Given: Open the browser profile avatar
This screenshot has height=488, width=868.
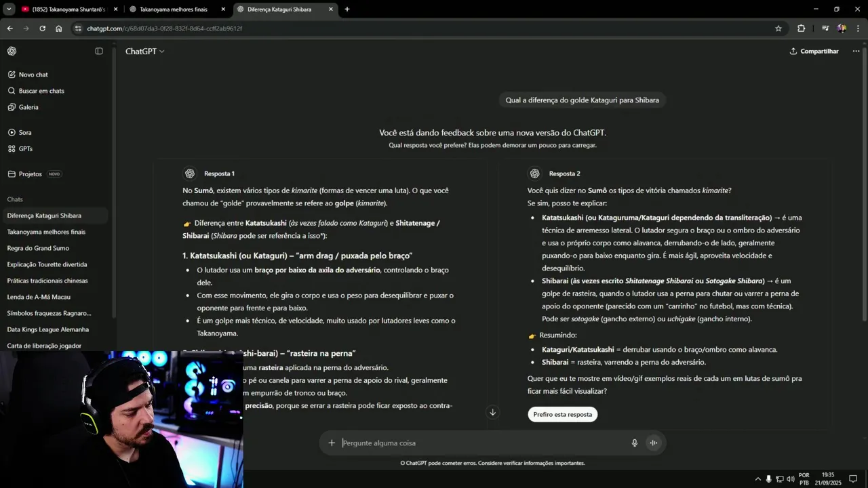Looking at the screenshot, I should pyautogui.click(x=842, y=28).
